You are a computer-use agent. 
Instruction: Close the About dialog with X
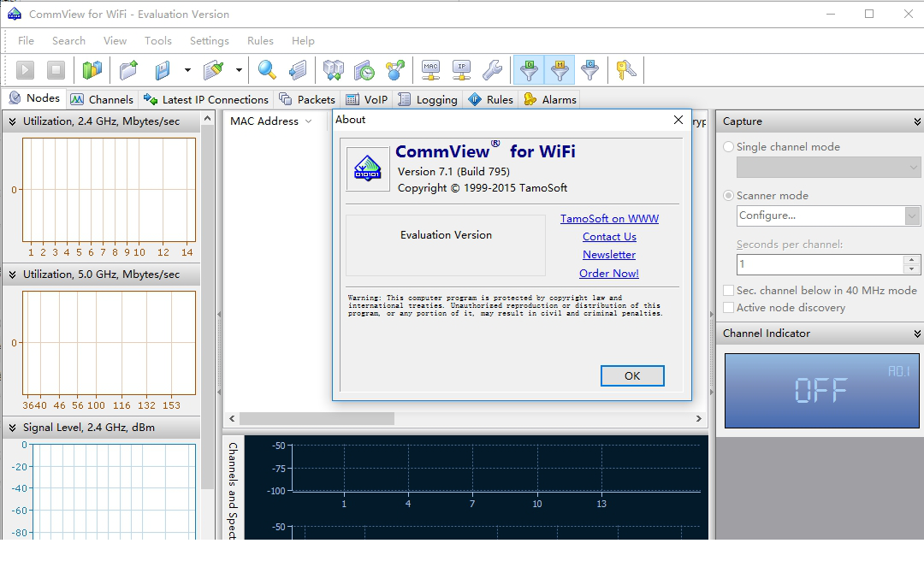[x=678, y=120]
